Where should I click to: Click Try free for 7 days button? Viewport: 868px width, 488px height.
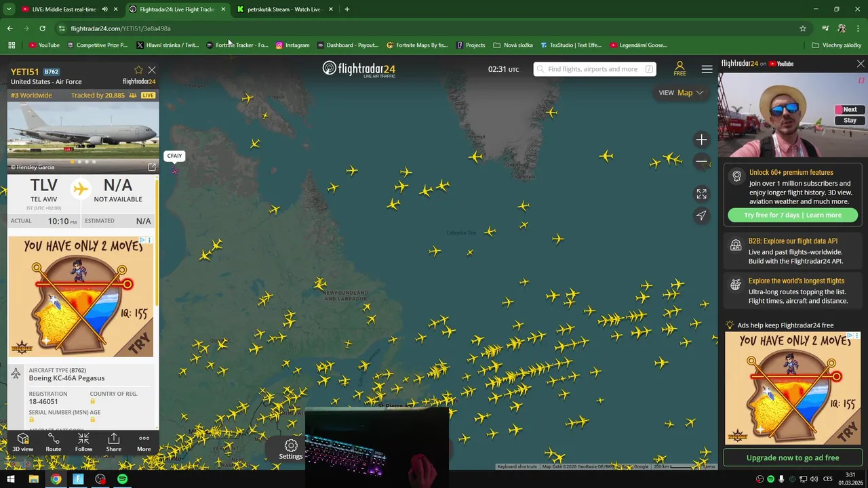[793, 215]
